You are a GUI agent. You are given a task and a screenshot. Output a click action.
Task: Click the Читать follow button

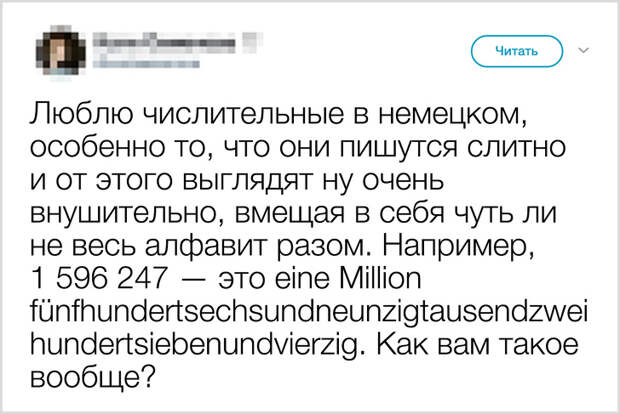(x=517, y=51)
